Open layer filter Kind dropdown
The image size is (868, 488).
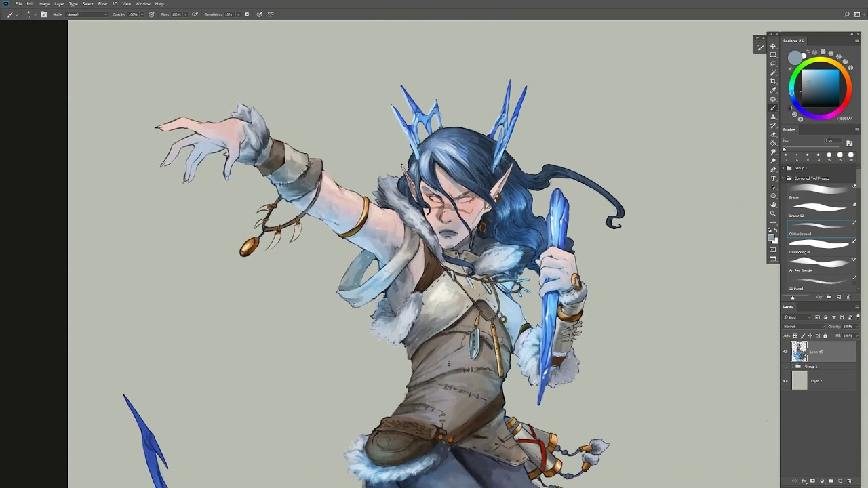797,317
